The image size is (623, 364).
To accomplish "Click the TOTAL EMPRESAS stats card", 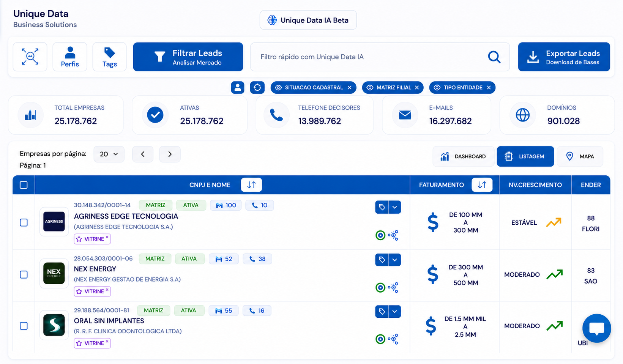I will coord(66,115).
